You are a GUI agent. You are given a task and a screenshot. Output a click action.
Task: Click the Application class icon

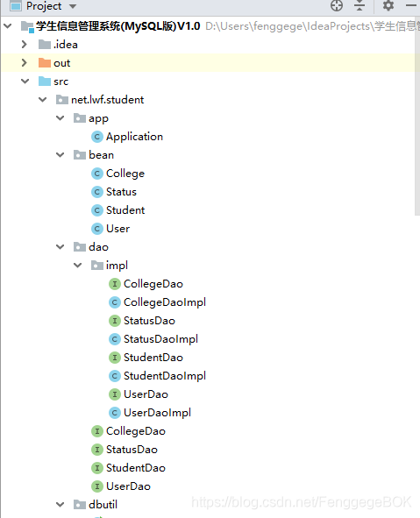[97, 137]
